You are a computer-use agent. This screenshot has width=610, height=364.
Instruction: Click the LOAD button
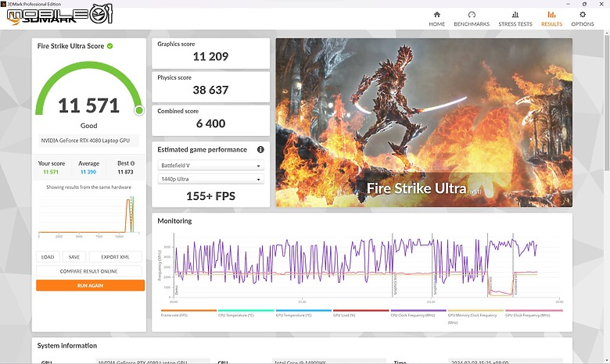pyautogui.click(x=48, y=257)
